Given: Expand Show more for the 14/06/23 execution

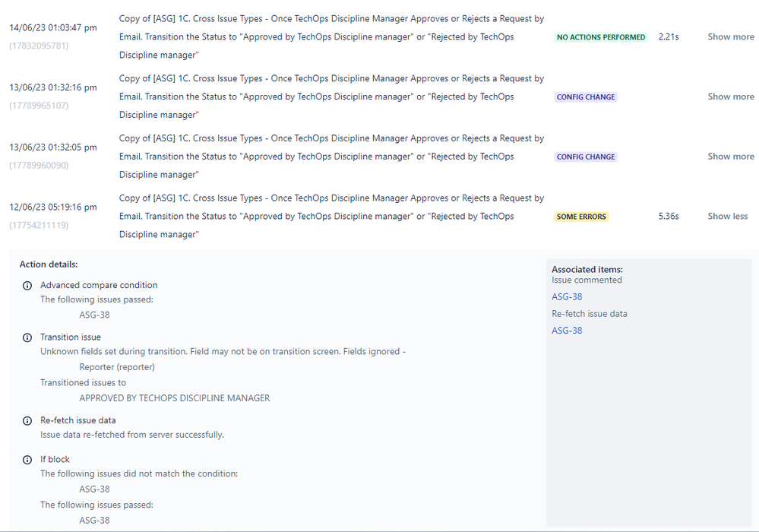Looking at the screenshot, I should coord(730,36).
